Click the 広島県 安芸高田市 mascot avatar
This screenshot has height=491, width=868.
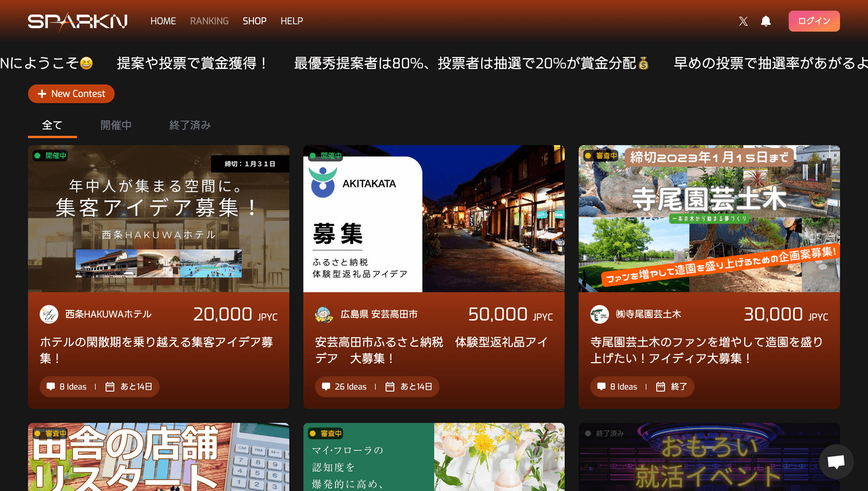[x=324, y=314]
